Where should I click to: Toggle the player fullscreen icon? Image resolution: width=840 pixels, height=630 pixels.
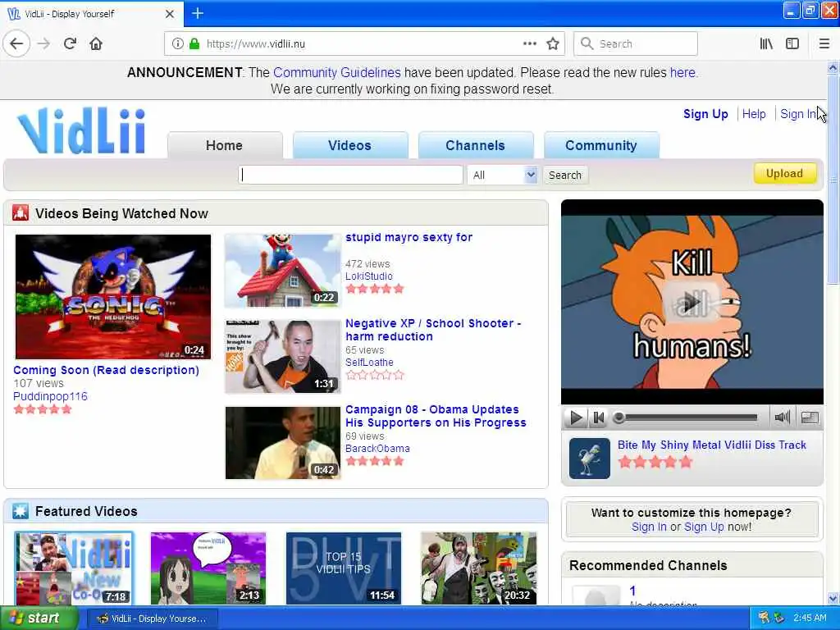pos(810,418)
